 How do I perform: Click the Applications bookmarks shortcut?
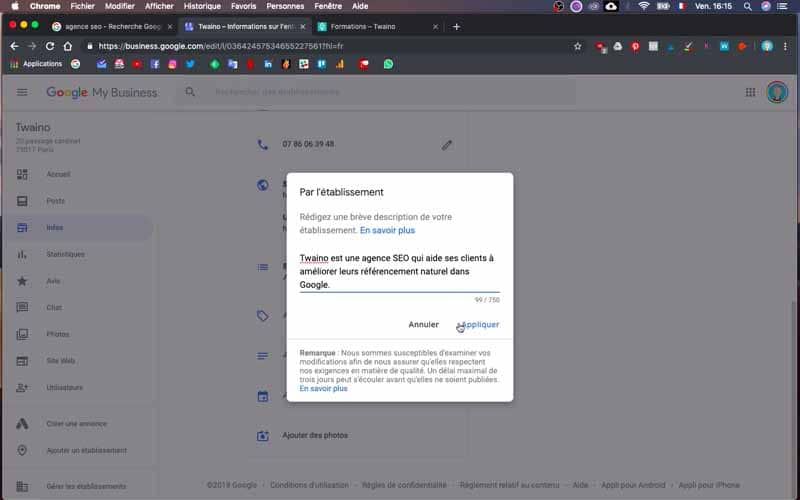coord(36,64)
